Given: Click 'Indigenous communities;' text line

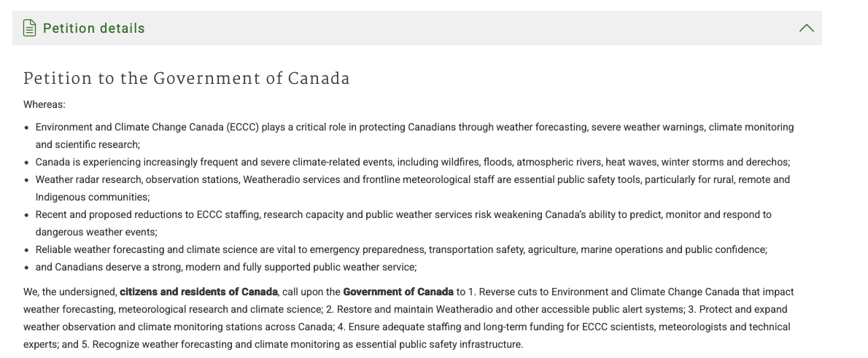Looking at the screenshot, I should [x=93, y=197].
